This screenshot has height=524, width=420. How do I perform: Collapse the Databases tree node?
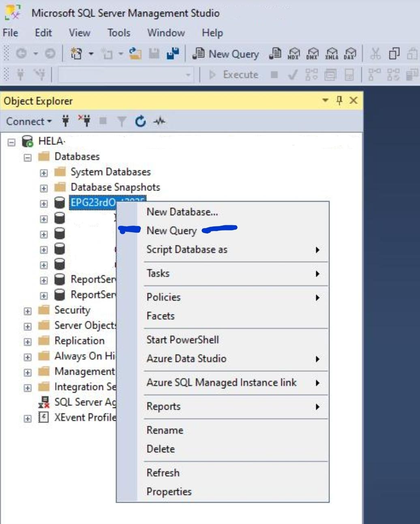28,157
